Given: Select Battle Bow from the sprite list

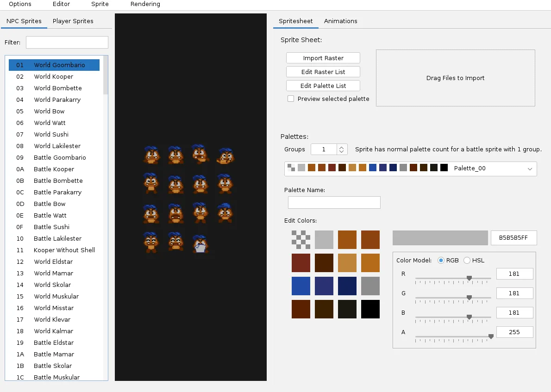Looking at the screenshot, I should 49,204.
